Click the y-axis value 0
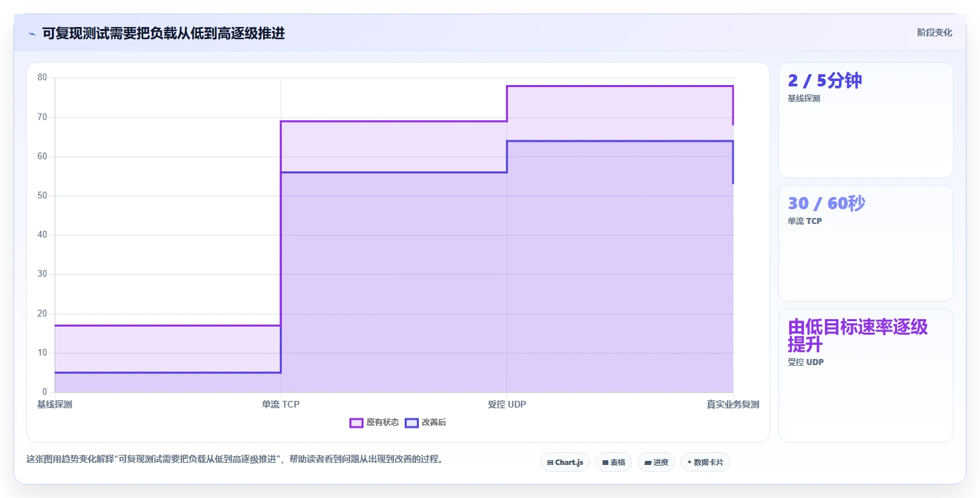Screen dimensions: 980x498 pos(45,392)
